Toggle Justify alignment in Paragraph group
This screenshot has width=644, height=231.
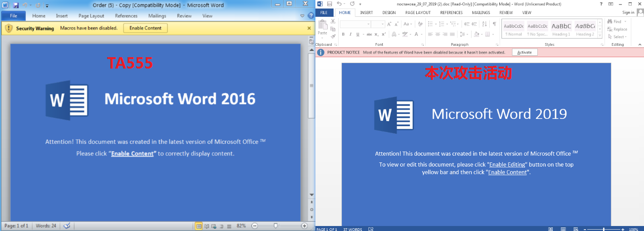pos(452,34)
